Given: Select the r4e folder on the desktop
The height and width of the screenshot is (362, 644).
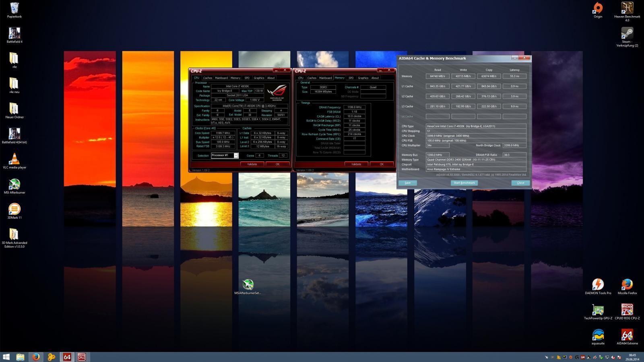Looking at the screenshot, I should pyautogui.click(x=14, y=61).
